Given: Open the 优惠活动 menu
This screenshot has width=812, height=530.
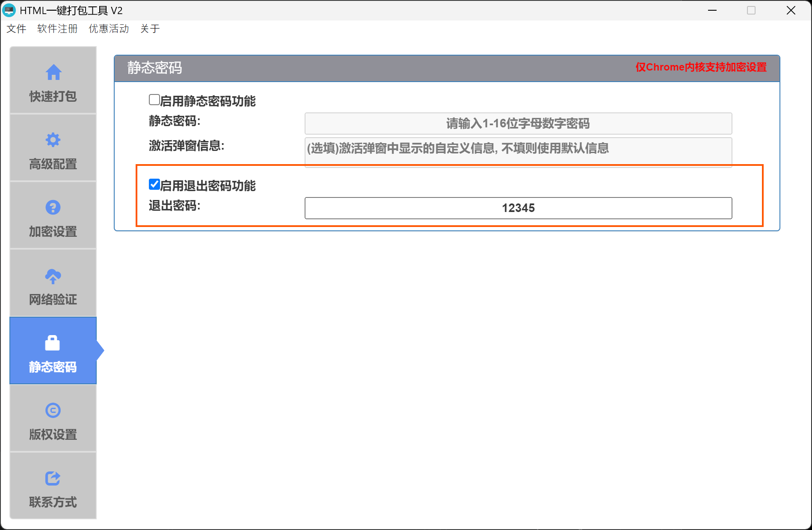Looking at the screenshot, I should pyautogui.click(x=109, y=29).
